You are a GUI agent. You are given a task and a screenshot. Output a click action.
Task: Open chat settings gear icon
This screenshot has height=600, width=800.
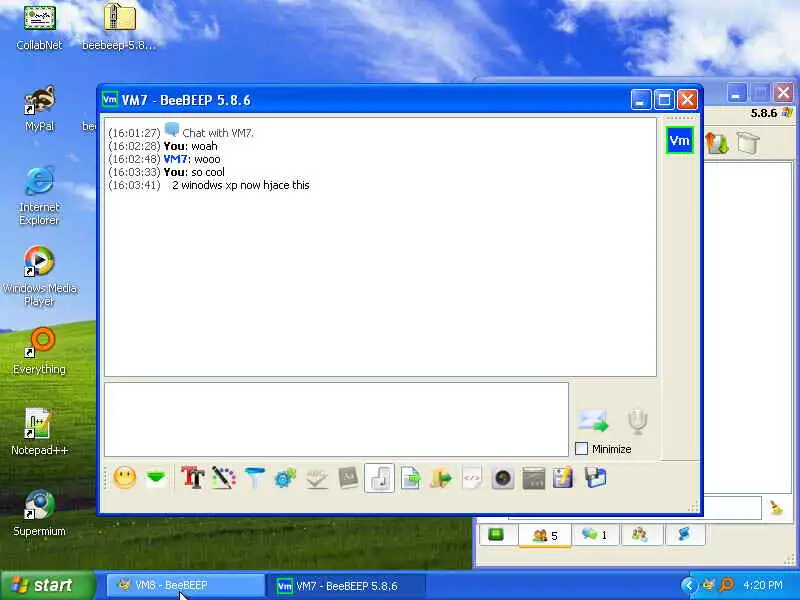285,478
